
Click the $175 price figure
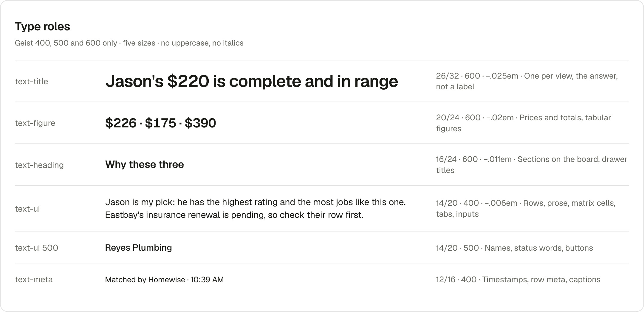161,123
